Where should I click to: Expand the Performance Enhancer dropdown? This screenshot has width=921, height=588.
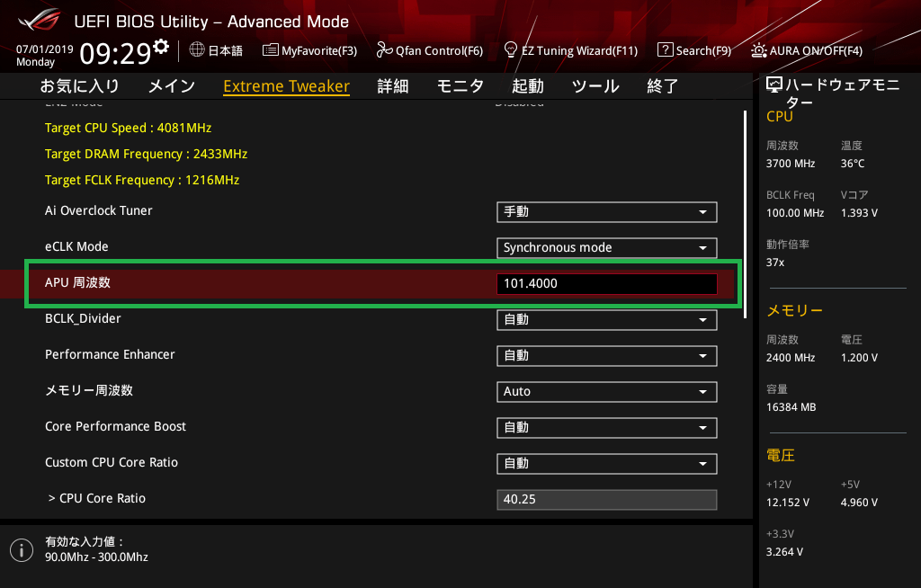tap(607, 356)
